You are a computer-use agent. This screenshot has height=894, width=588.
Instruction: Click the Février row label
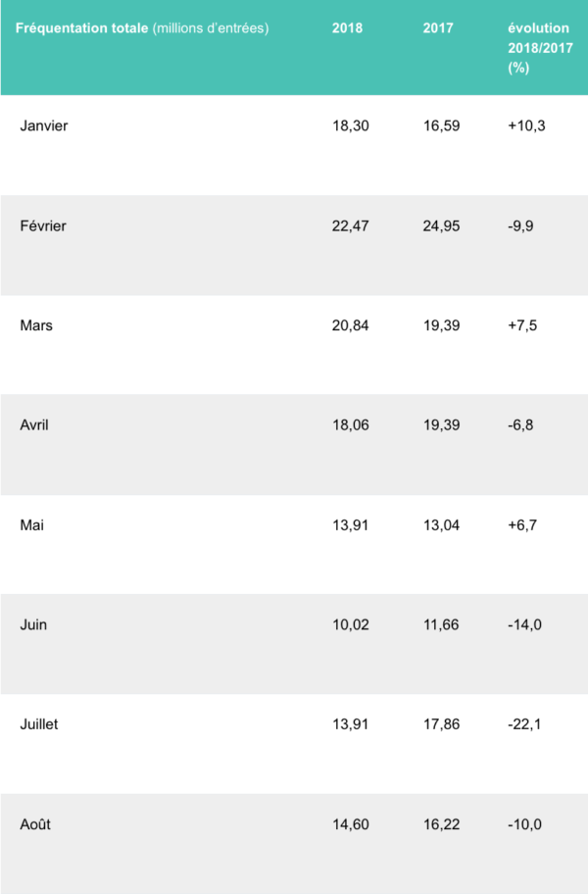pyautogui.click(x=43, y=225)
